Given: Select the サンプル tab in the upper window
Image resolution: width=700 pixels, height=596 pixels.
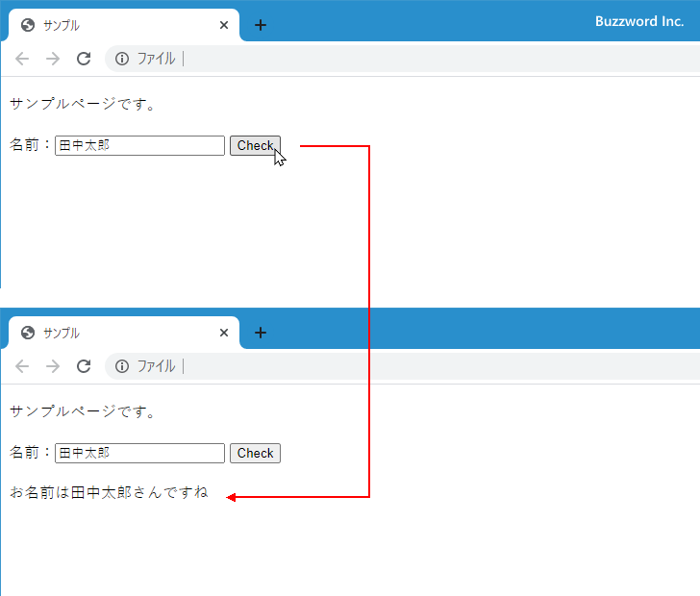Looking at the screenshot, I should (115, 26).
